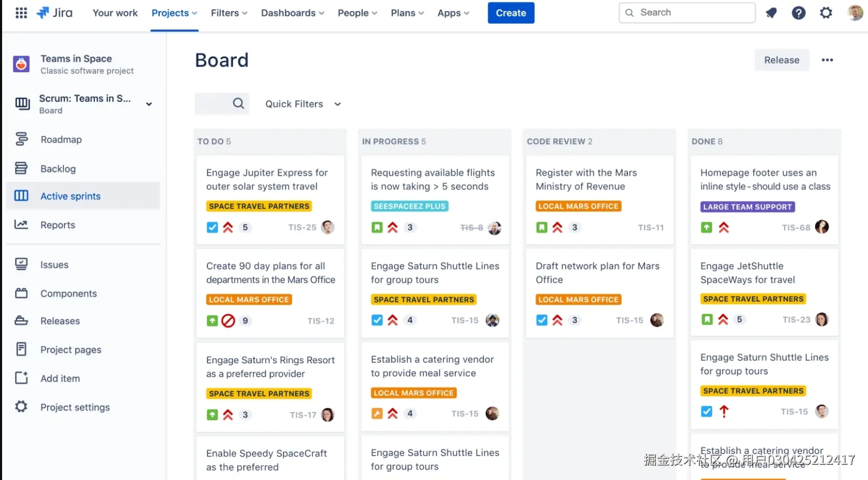Open the settings gear in top bar
The image size is (868, 480).
826,13
